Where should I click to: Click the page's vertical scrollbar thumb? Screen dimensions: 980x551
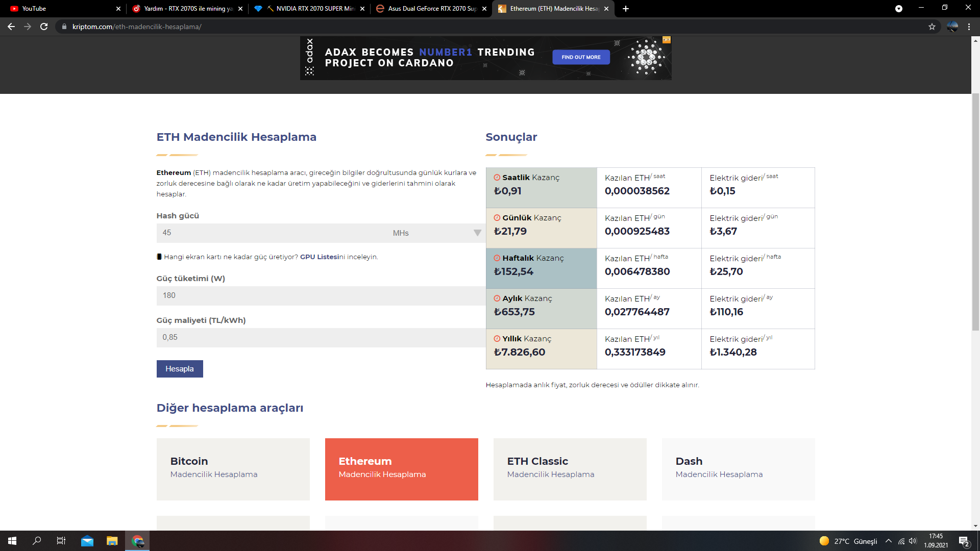[x=975, y=212]
